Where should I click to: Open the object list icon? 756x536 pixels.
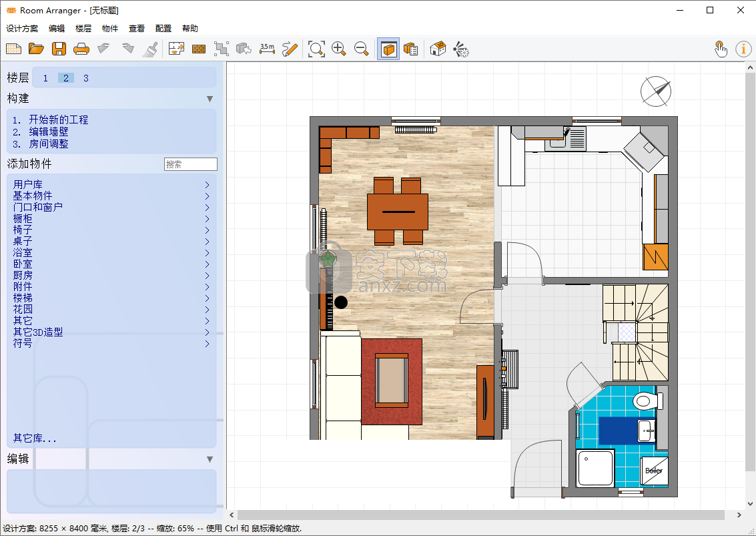coord(411,49)
